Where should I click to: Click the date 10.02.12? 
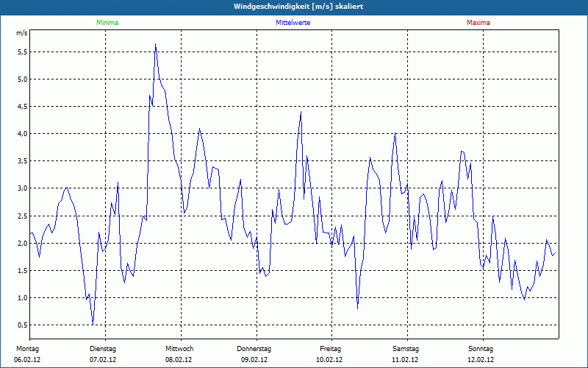(329, 360)
